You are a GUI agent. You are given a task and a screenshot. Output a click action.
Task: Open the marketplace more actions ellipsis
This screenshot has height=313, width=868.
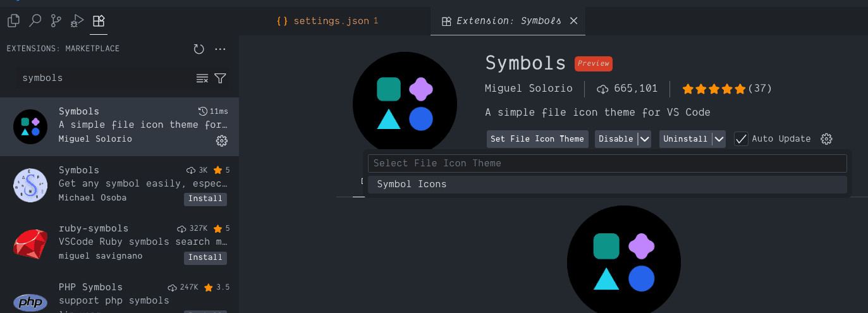[220, 49]
